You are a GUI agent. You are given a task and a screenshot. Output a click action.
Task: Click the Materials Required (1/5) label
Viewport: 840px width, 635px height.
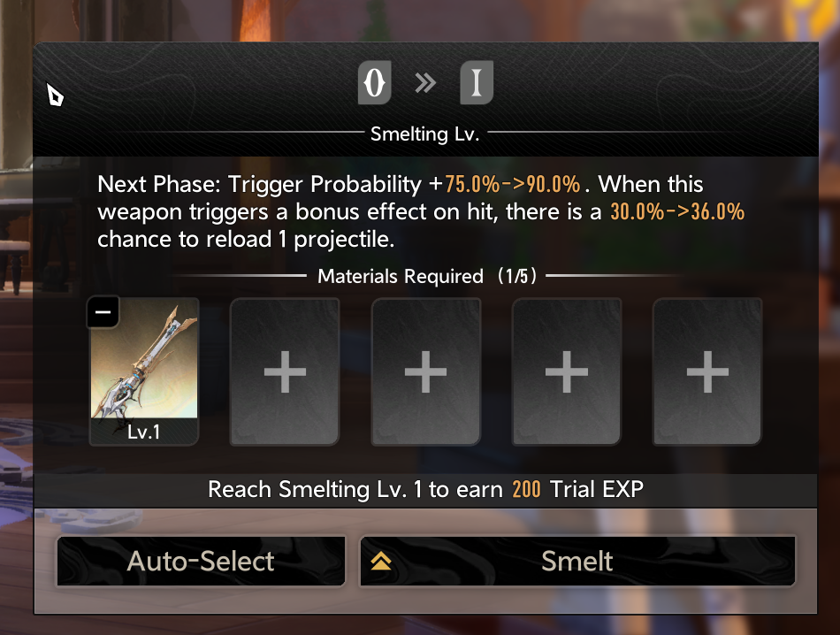click(427, 276)
